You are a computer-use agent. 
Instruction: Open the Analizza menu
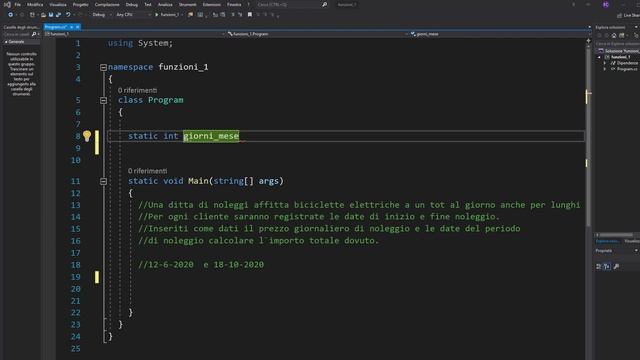point(165,4)
